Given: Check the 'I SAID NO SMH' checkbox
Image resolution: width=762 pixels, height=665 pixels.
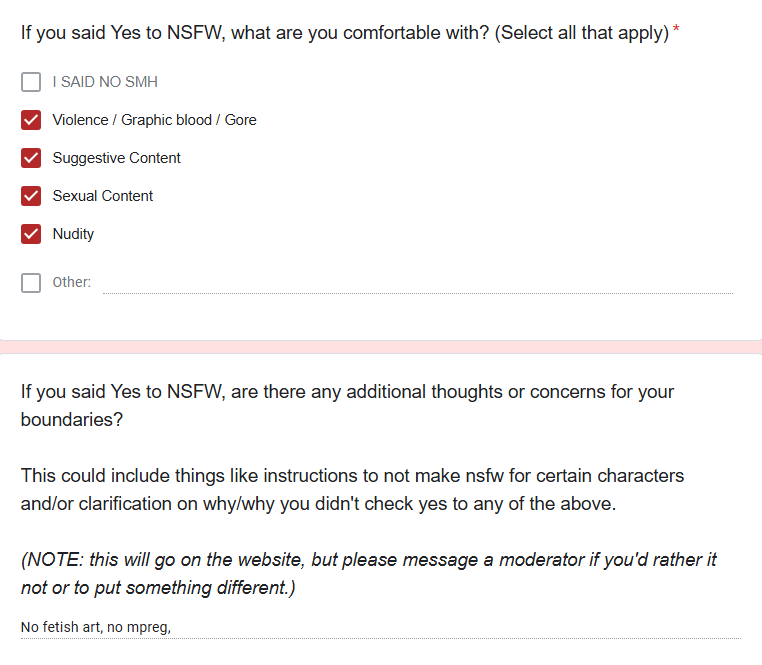Looking at the screenshot, I should click(x=31, y=82).
